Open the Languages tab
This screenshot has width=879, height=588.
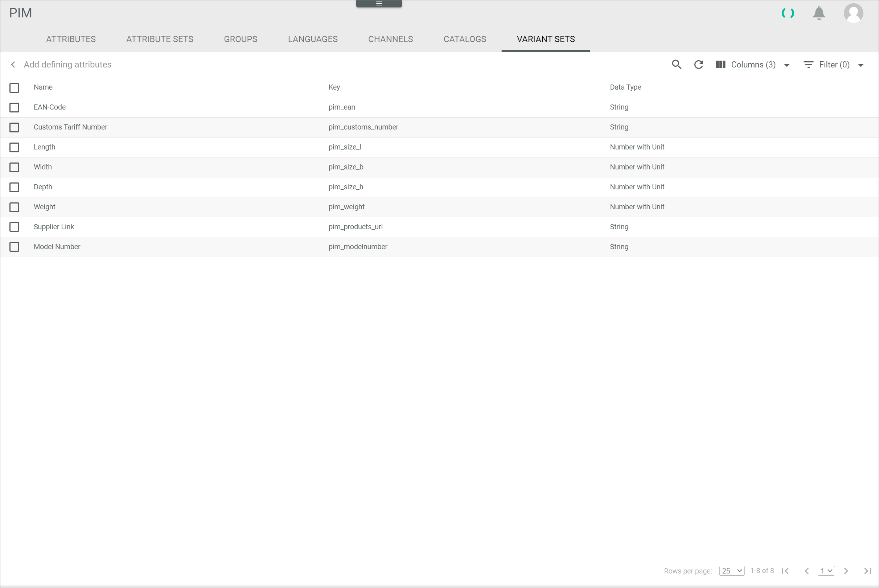[313, 39]
